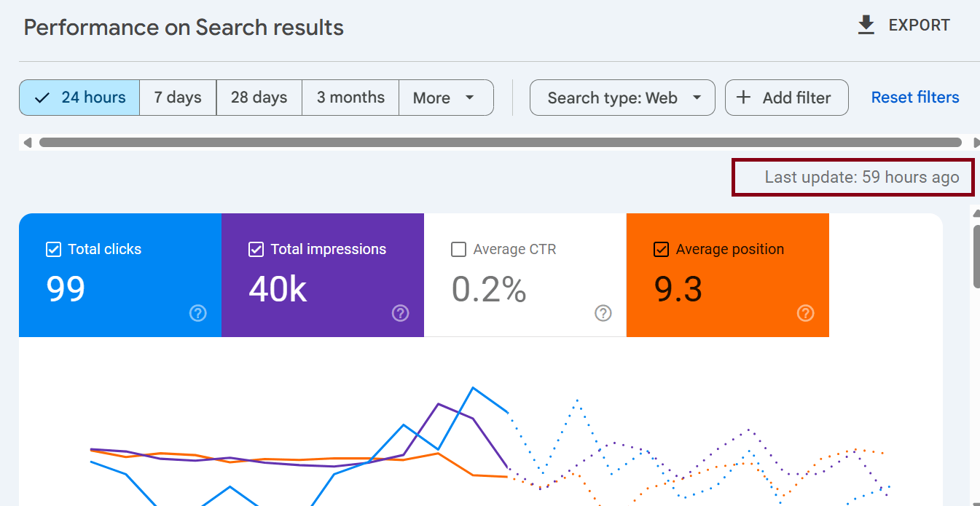Image resolution: width=980 pixels, height=506 pixels.
Task: Click the checkmark icon in 24 hours
Action: pos(42,97)
